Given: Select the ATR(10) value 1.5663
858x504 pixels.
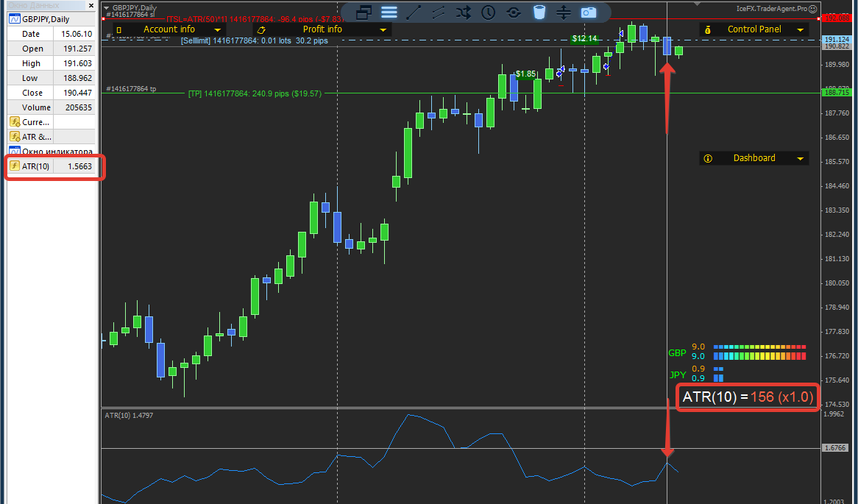Looking at the screenshot, I should point(80,166).
